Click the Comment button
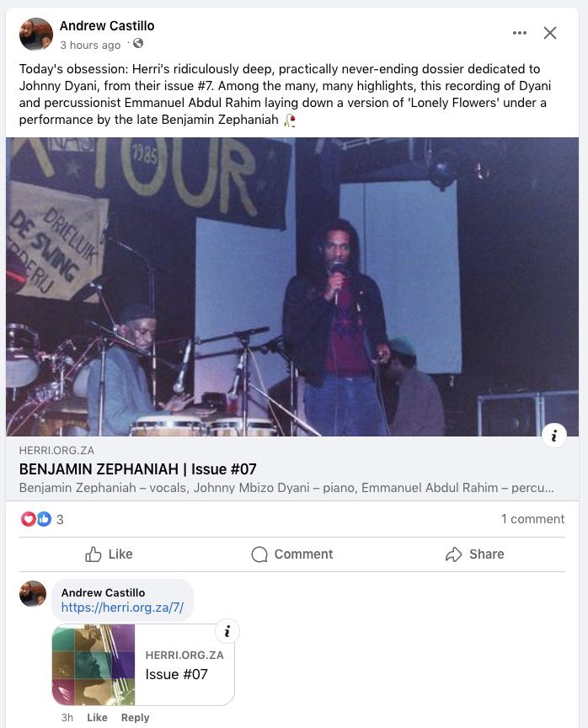The height and width of the screenshot is (728, 588). tap(292, 554)
